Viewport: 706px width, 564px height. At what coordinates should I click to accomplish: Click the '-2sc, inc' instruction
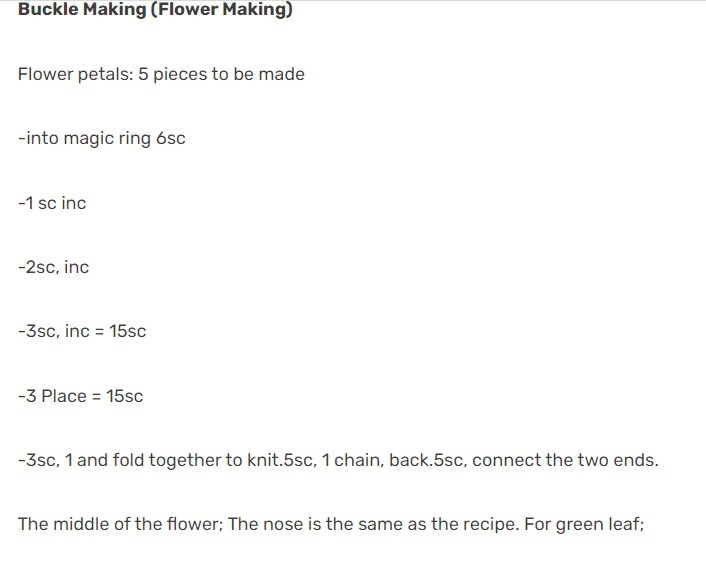[54, 267]
